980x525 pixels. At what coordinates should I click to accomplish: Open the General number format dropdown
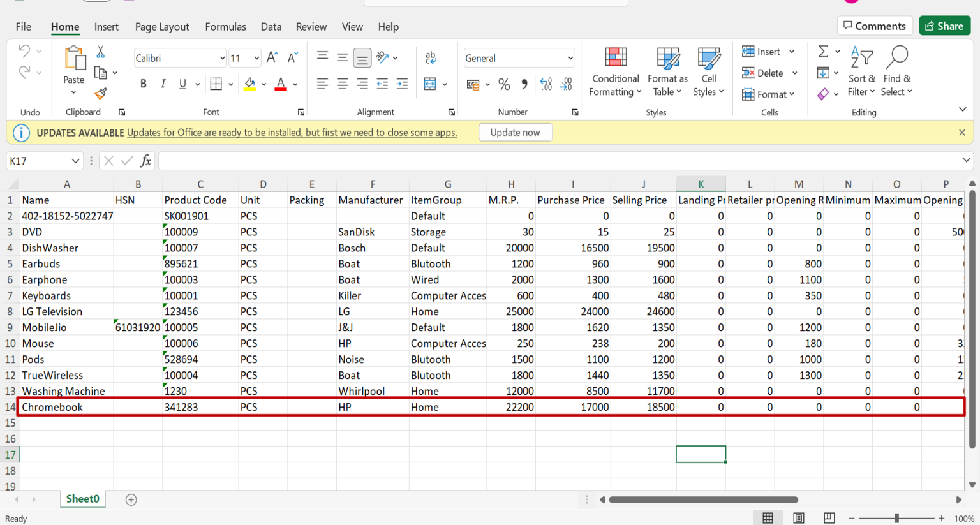570,58
